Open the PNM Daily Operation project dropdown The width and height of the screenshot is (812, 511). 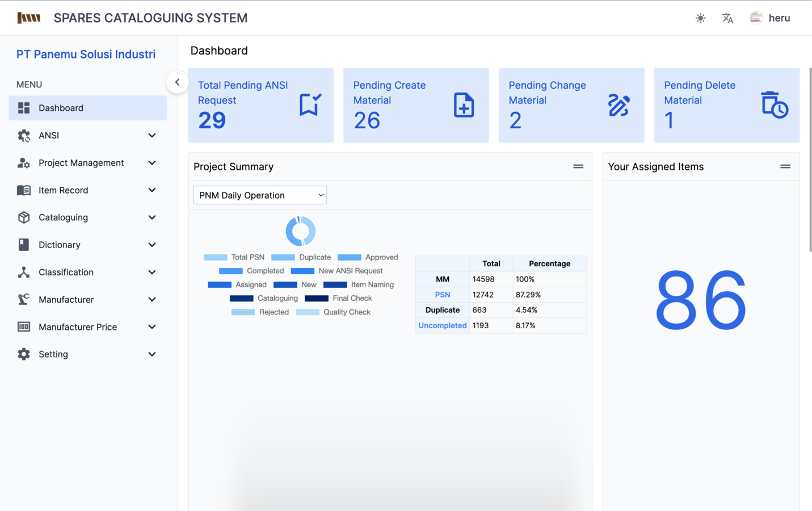pyautogui.click(x=260, y=195)
